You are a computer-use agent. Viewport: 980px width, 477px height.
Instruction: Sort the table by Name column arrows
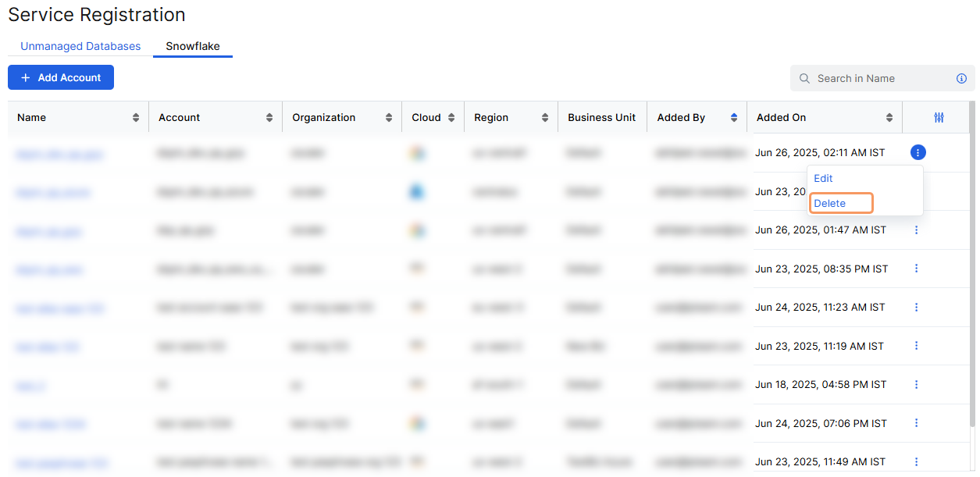point(136,118)
